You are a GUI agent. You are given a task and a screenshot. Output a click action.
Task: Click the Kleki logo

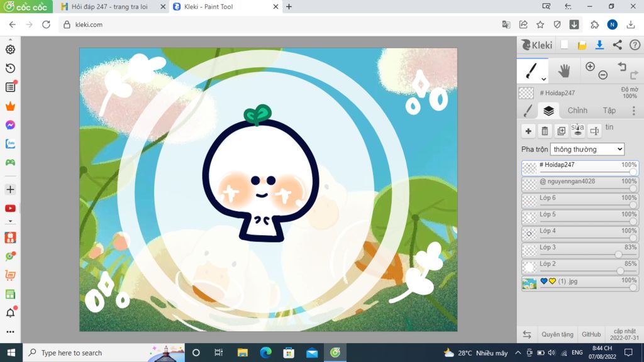(537, 45)
